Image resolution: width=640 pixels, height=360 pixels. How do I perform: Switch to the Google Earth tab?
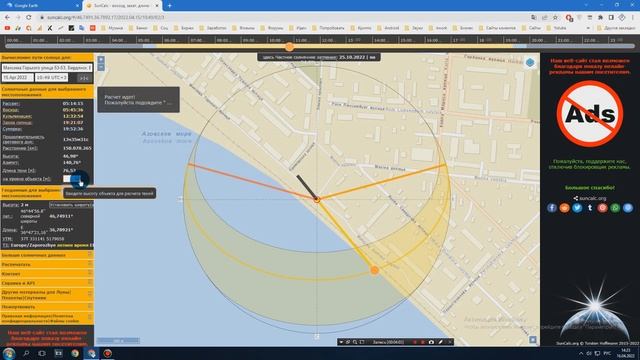[41, 6]
